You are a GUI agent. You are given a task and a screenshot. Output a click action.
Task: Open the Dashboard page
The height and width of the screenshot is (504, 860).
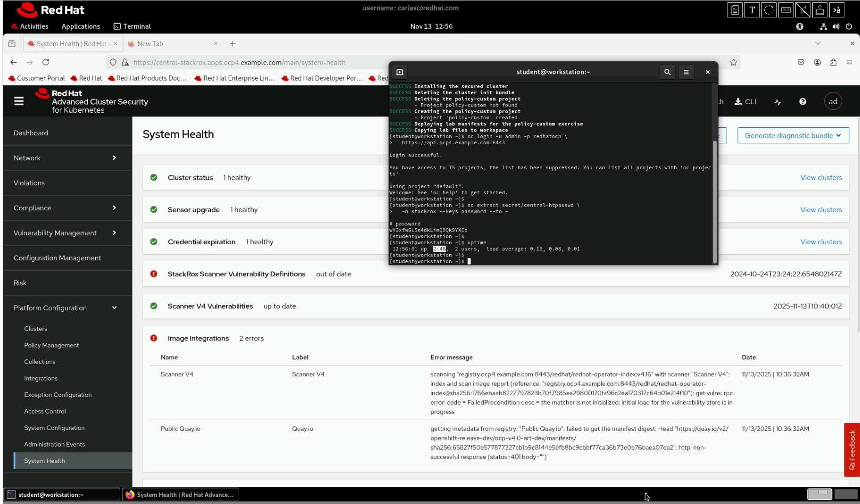pos(67,133)
